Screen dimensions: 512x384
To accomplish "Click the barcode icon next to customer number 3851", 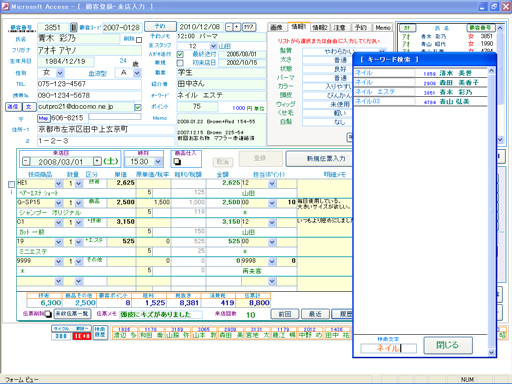I will [x=73, y=27].
